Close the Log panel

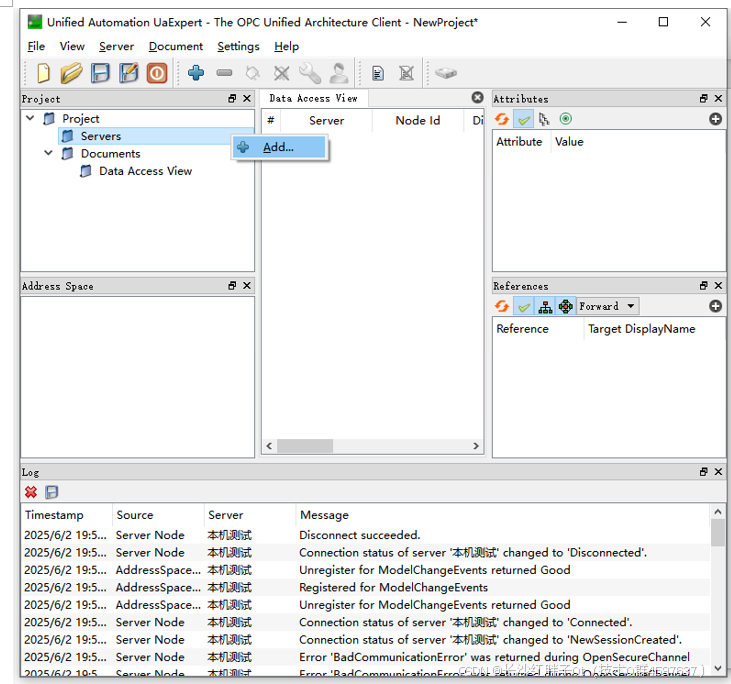point(718,472)
